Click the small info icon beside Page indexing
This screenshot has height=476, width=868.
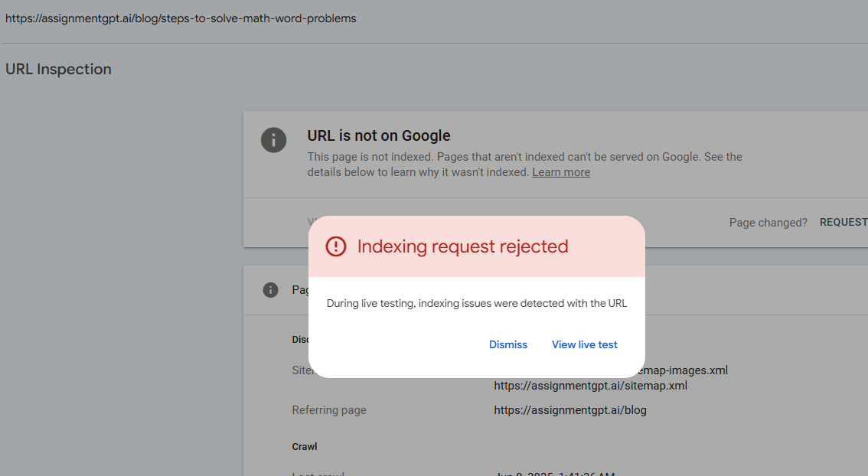point(270,290)
